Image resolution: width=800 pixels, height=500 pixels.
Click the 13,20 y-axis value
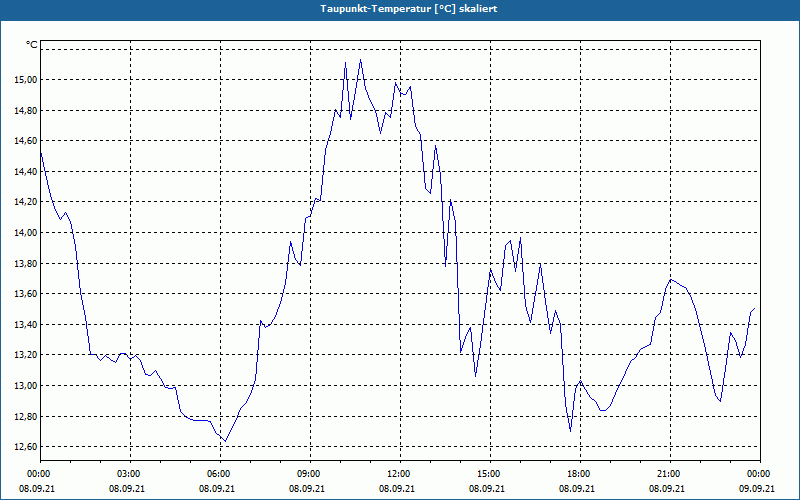(x=26, y=355)
